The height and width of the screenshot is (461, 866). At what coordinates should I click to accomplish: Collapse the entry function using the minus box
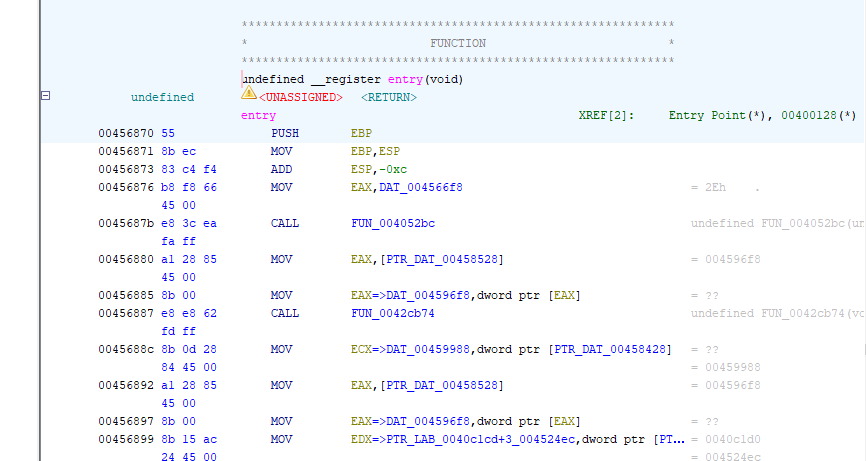click(x=44, y=95)
